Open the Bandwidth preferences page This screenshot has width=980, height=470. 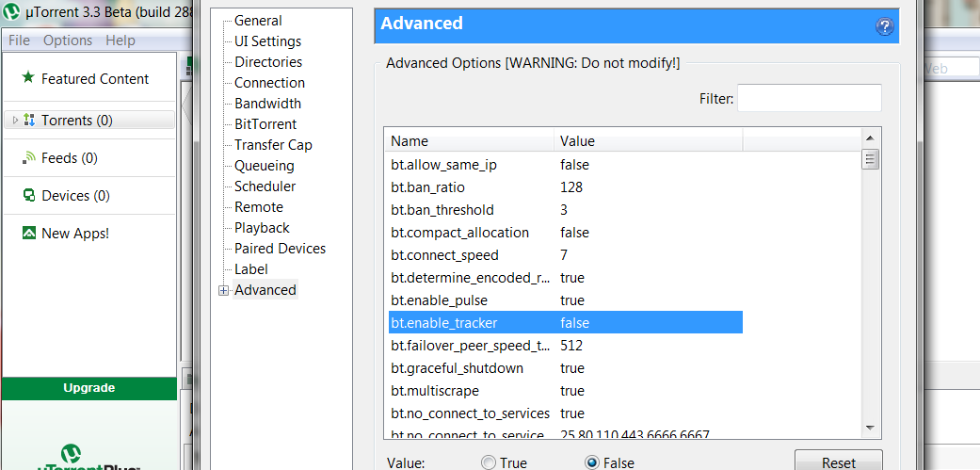pos(267,103)
